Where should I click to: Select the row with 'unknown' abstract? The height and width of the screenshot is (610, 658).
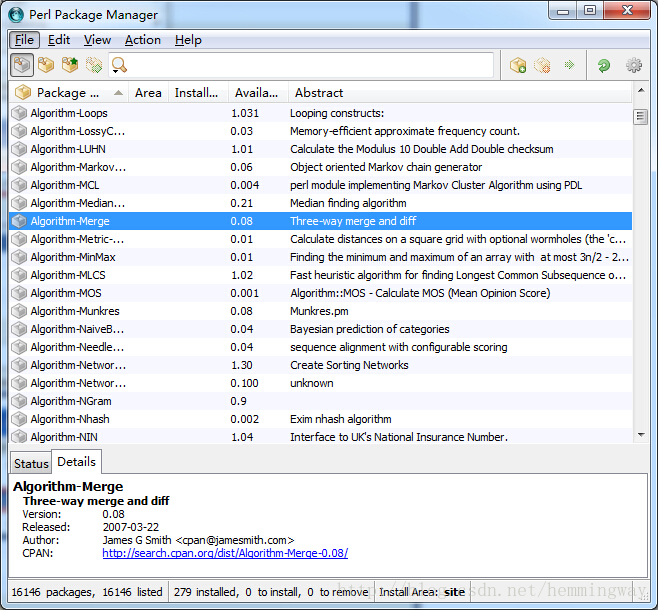point(321,383)
